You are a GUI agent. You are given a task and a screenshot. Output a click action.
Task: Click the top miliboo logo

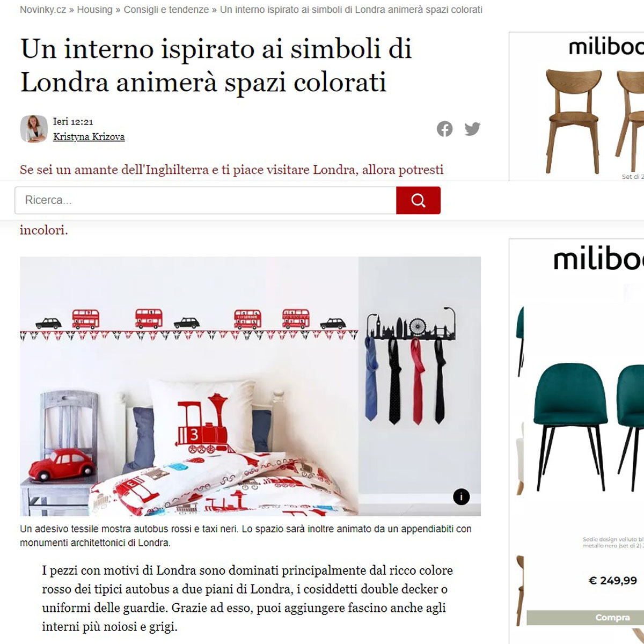pyautogui.click(x=606, y=47)
